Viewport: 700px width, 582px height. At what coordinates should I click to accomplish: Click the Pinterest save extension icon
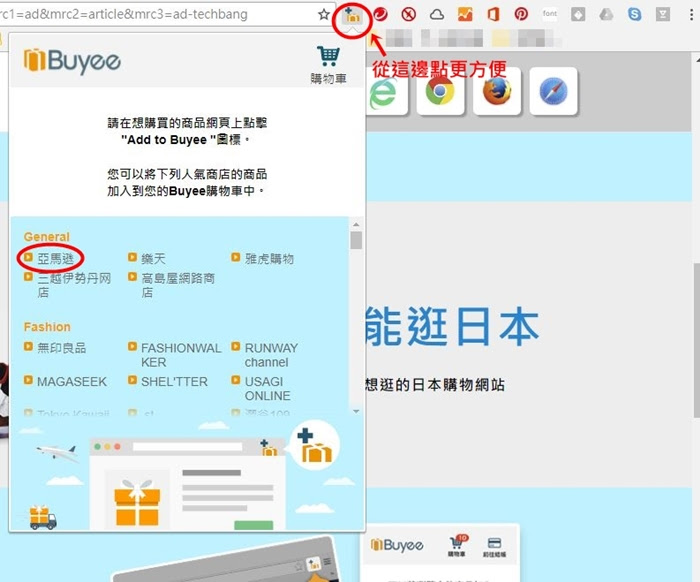[x=521, y=14]
